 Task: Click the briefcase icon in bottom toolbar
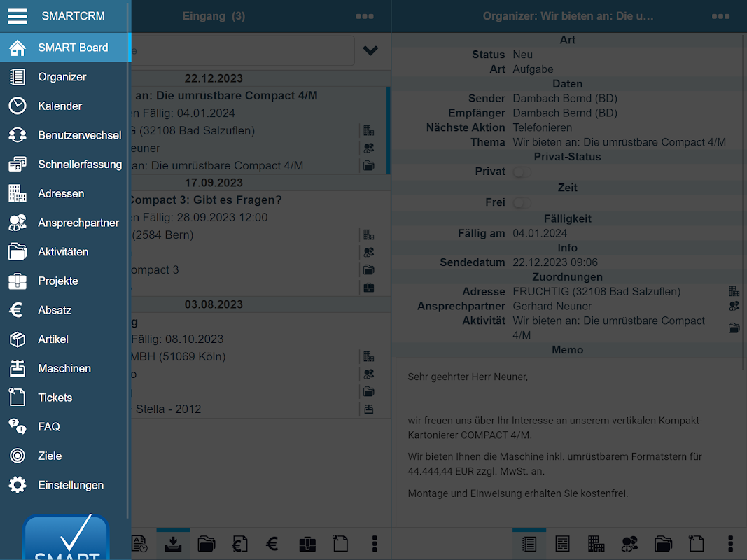307,544
